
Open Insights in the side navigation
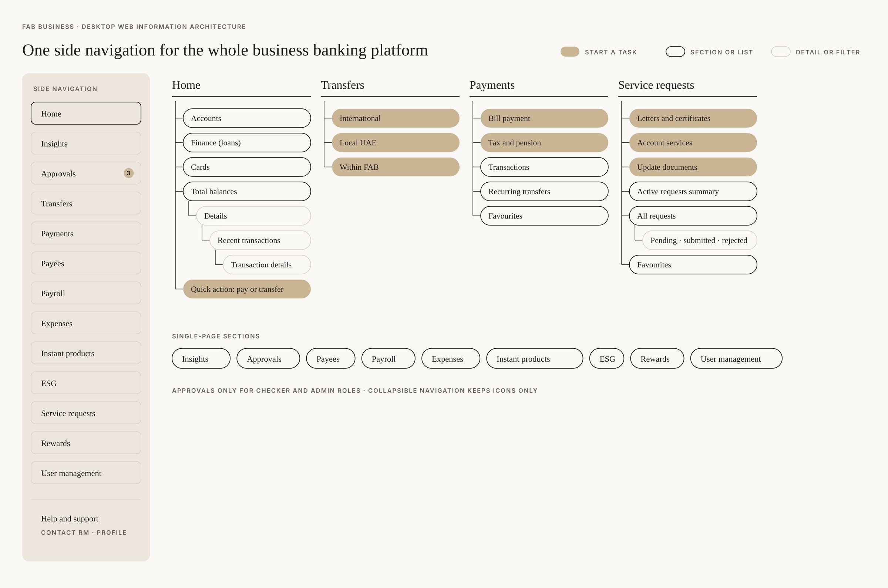86,143
